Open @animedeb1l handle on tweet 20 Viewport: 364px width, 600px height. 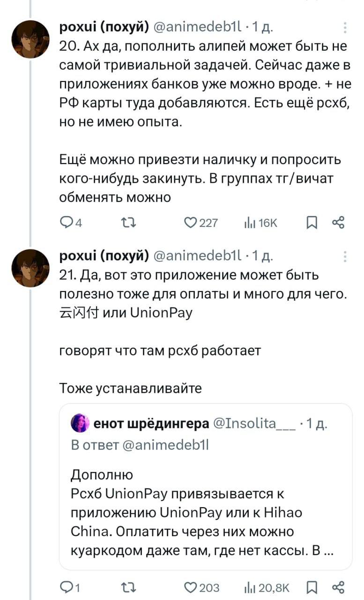[197, 28]
